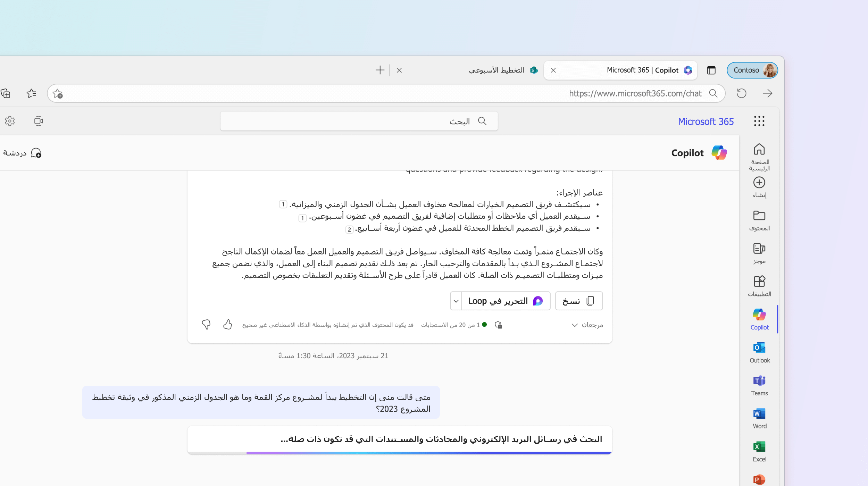Launch Teams from the app rail

click(x=759, y=386)
